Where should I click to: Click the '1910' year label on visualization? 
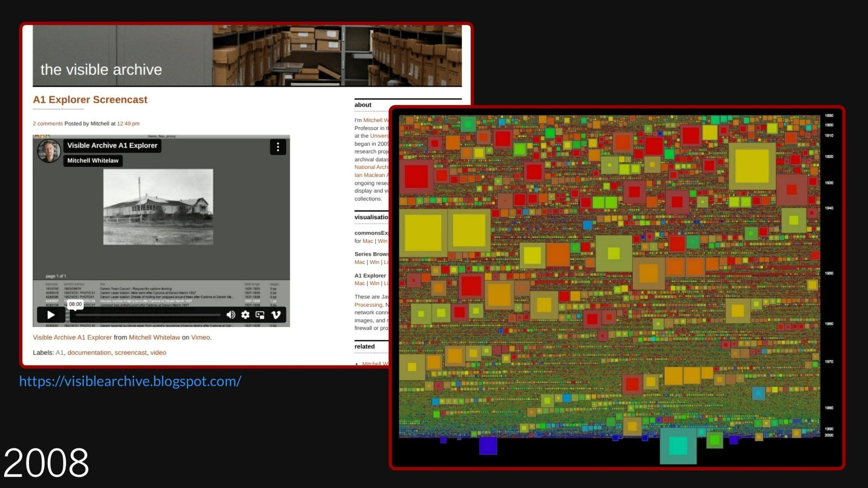(x=829, y=136)
